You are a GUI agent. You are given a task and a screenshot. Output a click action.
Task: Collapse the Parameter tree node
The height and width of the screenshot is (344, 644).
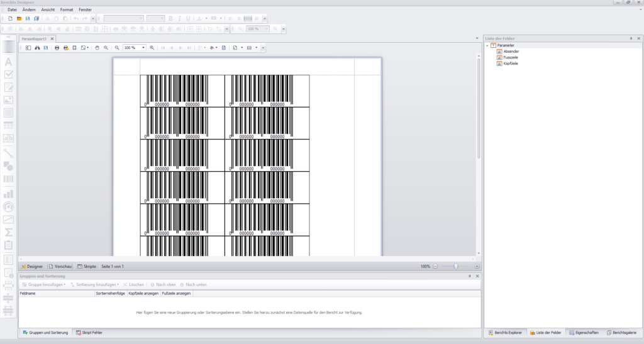[487, 45]
